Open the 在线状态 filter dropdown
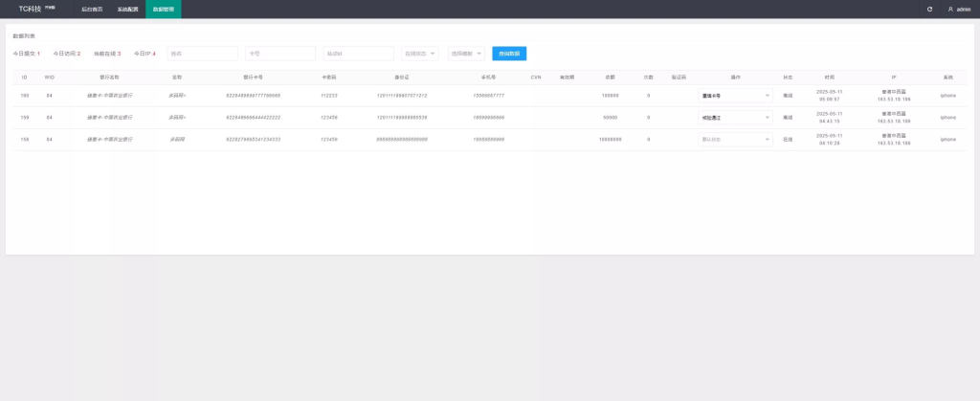980x401 pixels. pyautogui.click(x=420, y=54)
